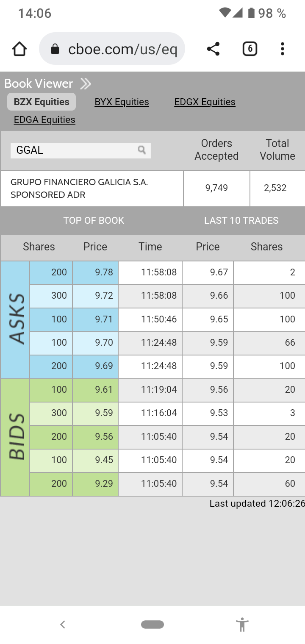Click the Book Viewer heading
The width and height of the screenshot is (305, 644).
click(x=39, y=83)
